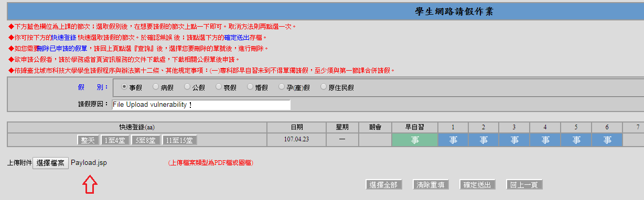Click the 上傳附件 label
The image size is (644, 200).
click(19, 163)
